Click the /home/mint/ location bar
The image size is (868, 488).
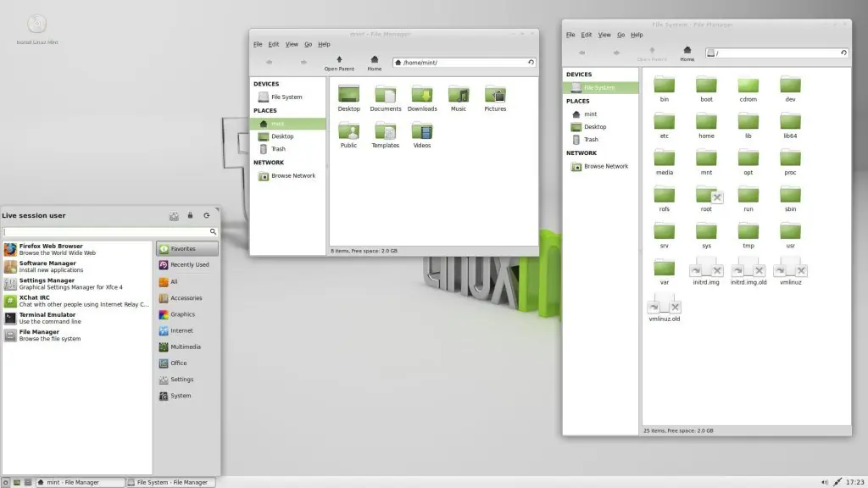[x=464, y=63]
